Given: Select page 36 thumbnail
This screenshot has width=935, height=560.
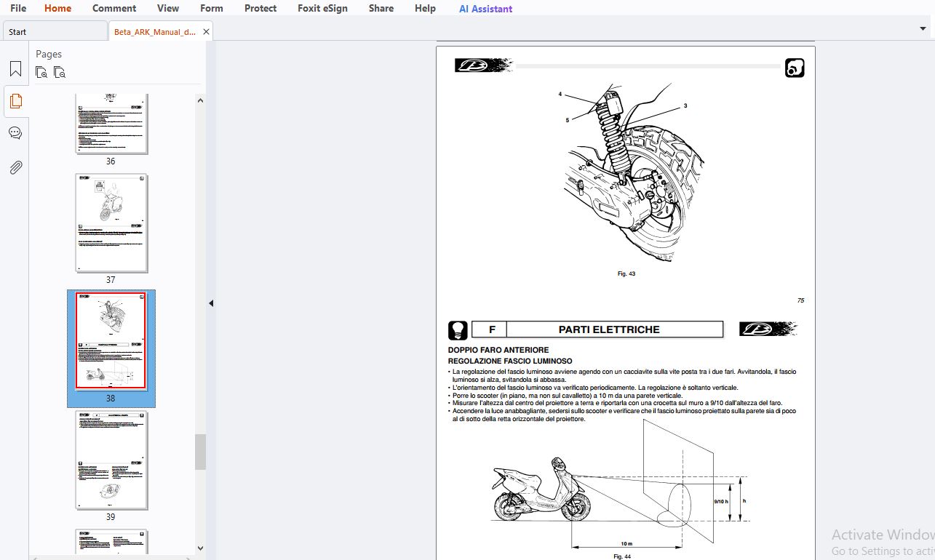Looking at the screenshot, I should tap(111, 123).
